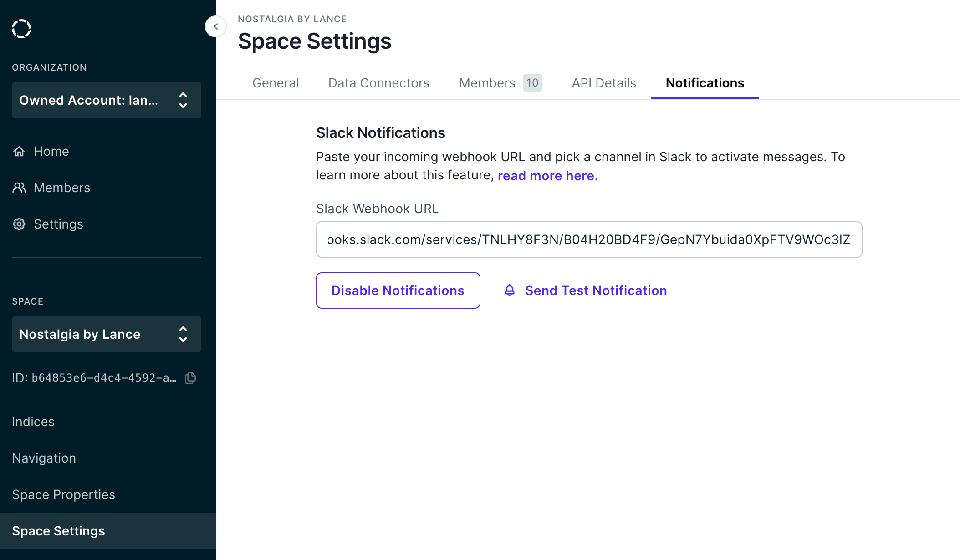This screenshot has height=560, width=960.
Task: Click into the Slack Webhook URL field
Action: pyautogui.click(x=589, y=239)
